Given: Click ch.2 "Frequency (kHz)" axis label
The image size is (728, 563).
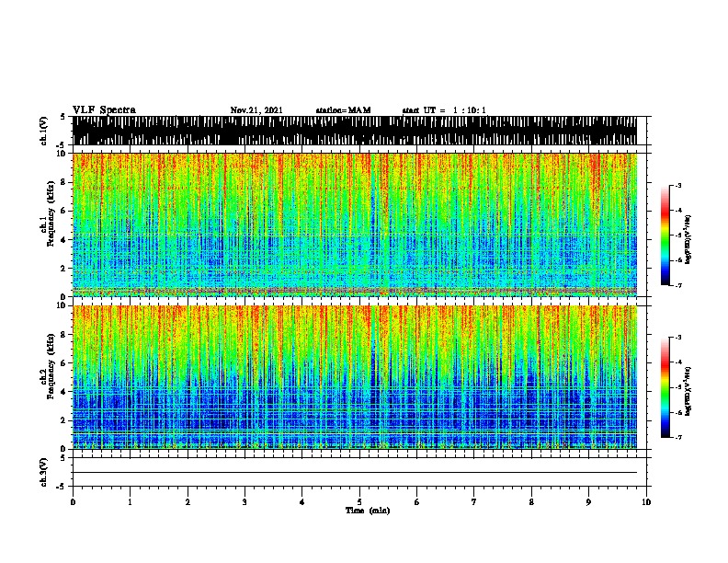Looking at the screenshot, I should (51, 366).
